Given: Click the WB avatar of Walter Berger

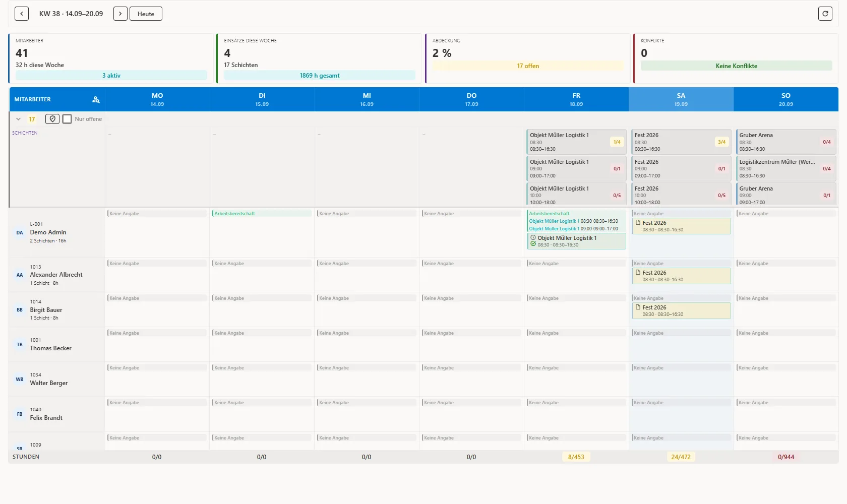Looking at the screenshot, I should coord(20,379).
